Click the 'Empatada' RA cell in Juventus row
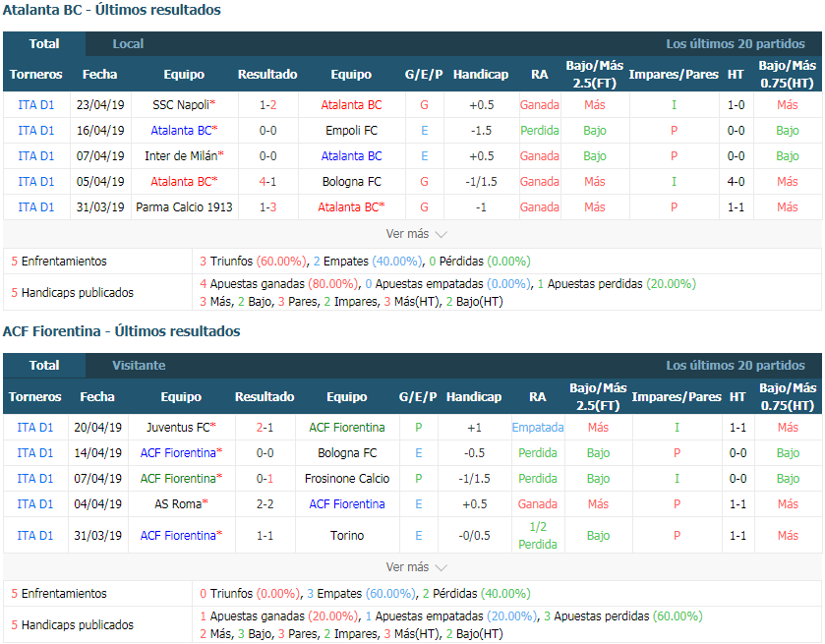The image size is (825, 644). pos(538,428)
